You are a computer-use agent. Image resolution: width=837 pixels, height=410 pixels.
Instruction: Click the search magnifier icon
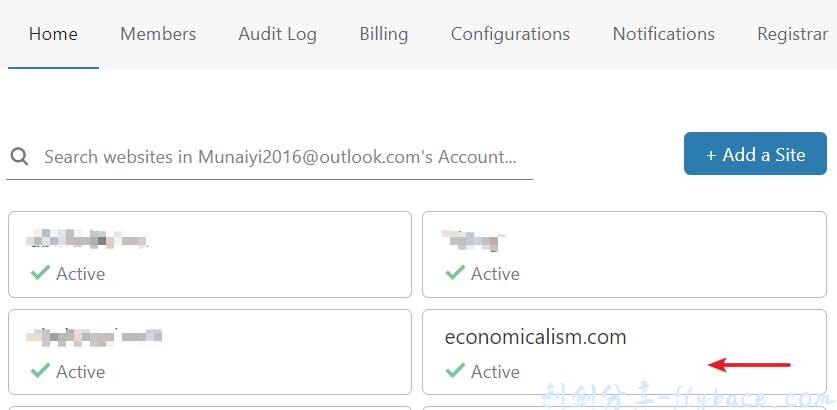pyautogui.click(x=19, y=157)
